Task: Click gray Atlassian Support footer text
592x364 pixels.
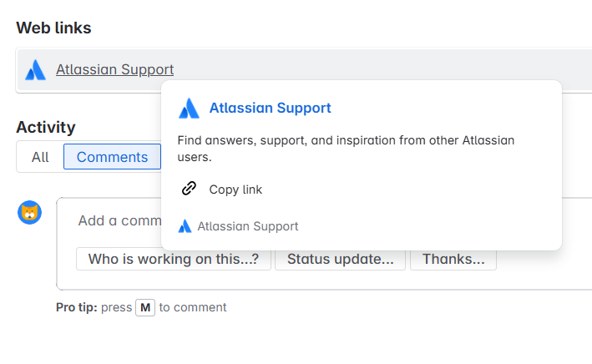Action: 248,226
